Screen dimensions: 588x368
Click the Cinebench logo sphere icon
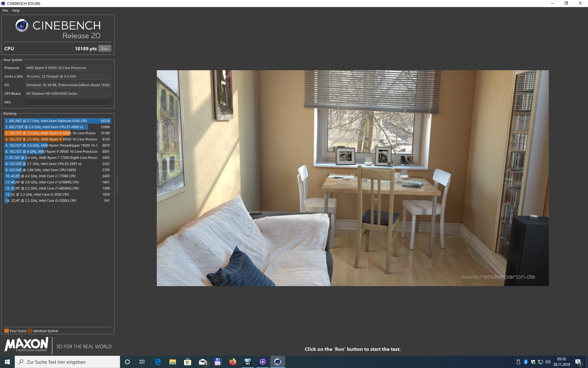tap(22, 25)
